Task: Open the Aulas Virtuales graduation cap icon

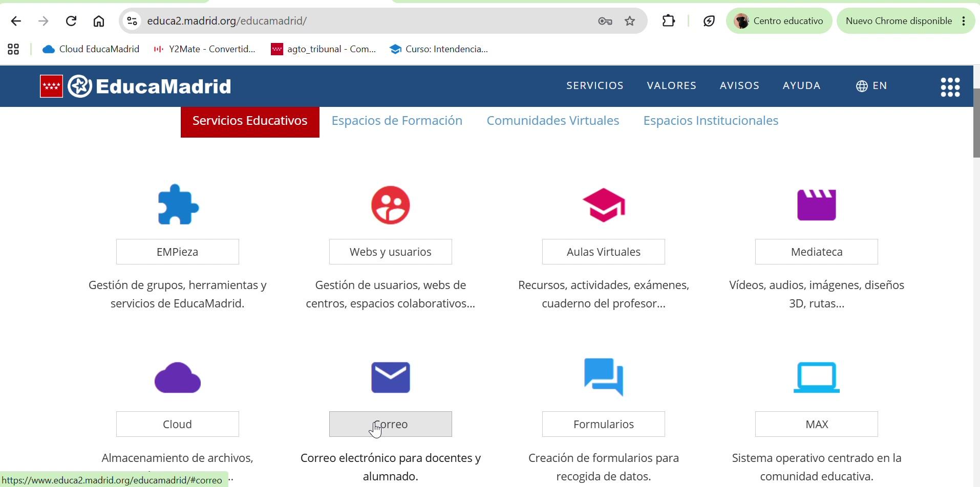Action: [x=604, y=205]
